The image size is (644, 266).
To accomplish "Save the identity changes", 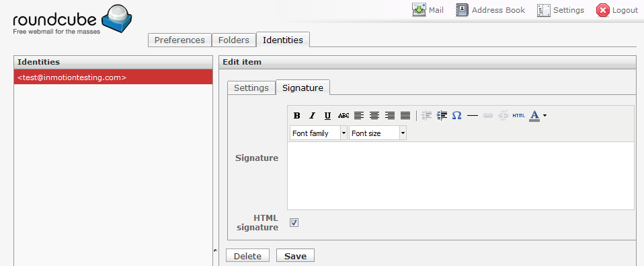I will click(295, 256).
